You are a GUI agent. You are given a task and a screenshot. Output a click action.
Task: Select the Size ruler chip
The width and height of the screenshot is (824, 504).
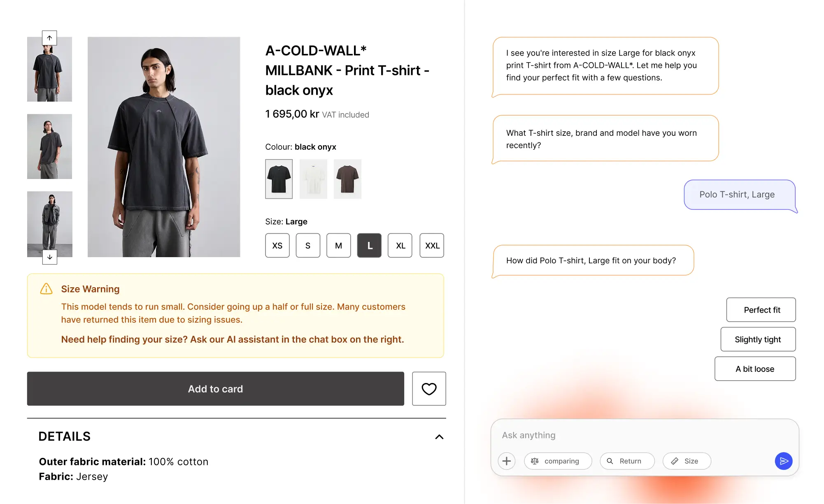687,461
